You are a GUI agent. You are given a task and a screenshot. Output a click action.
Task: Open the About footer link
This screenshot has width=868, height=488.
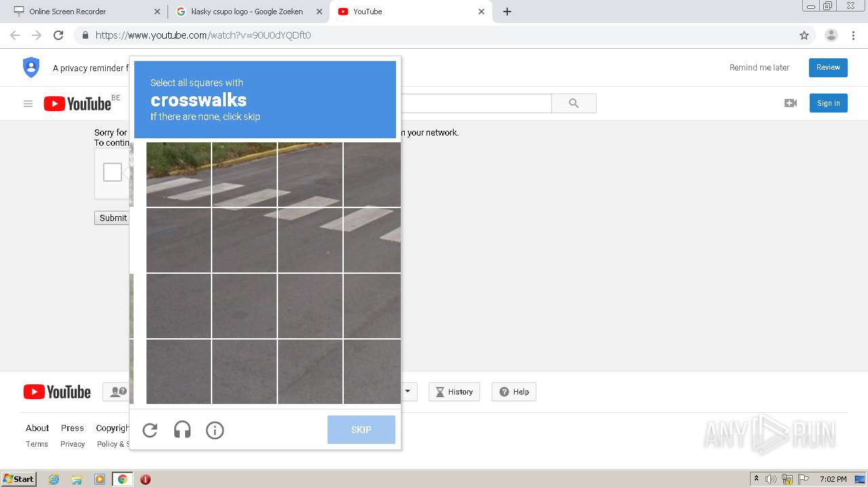[37, 428]
